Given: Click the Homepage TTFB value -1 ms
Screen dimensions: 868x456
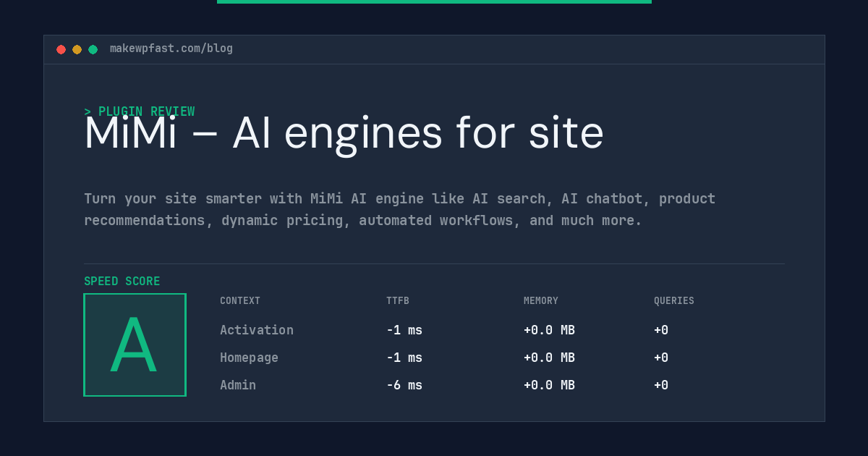Looking at the screenshot, I should [404, 358].
